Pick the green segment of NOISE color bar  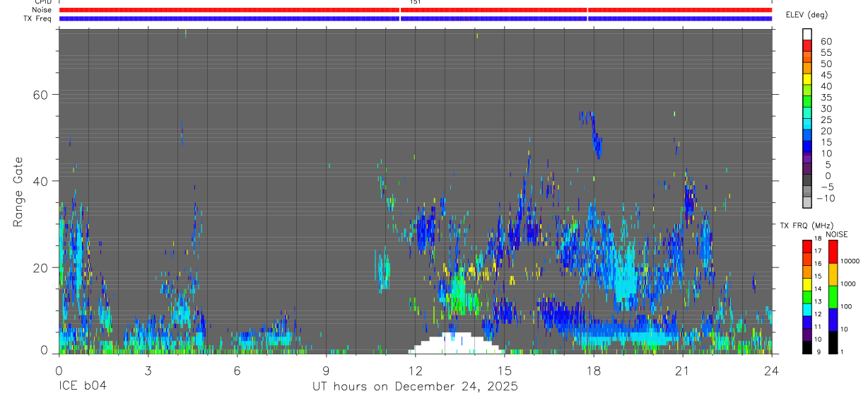(833, 297)
